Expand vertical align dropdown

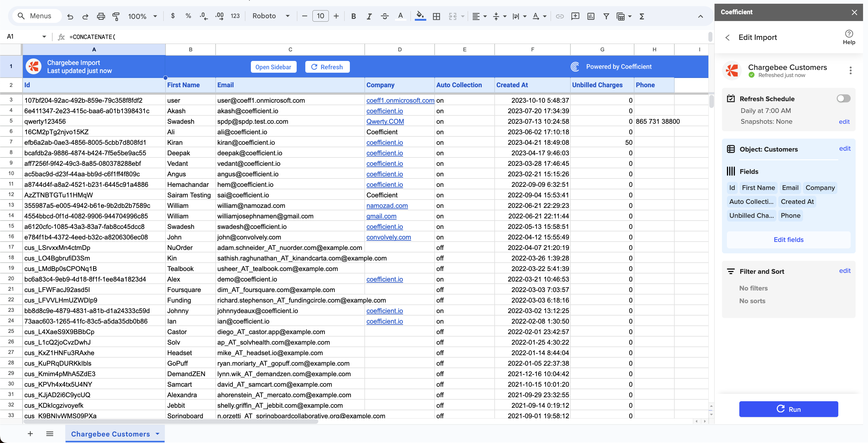pos(505,16)
